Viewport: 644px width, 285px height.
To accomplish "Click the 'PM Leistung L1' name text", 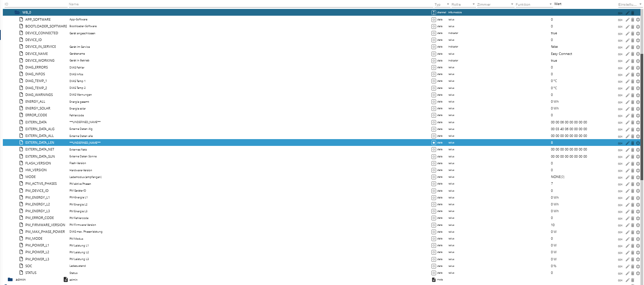I will (79, 245).
